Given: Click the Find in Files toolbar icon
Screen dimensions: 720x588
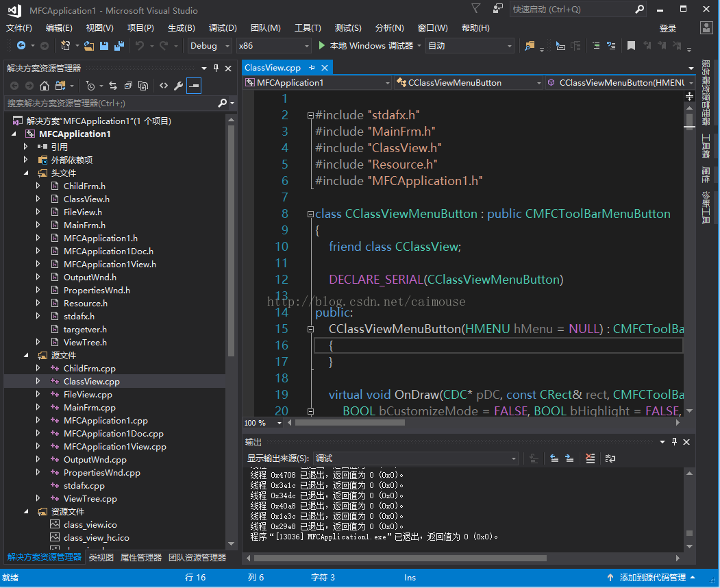Looking at the screenshot, I should 530,45.
